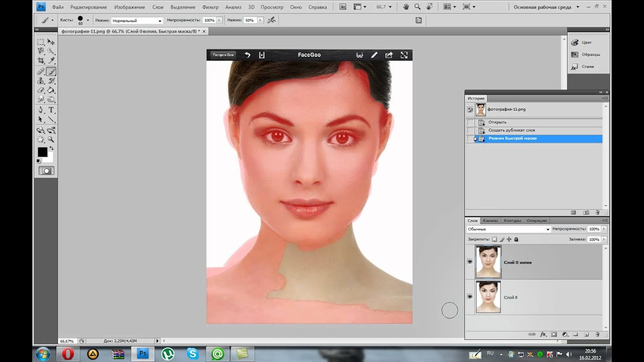Toggle lock layer position
This screenshot has height=362, width=644.
[x=509, y=239]
